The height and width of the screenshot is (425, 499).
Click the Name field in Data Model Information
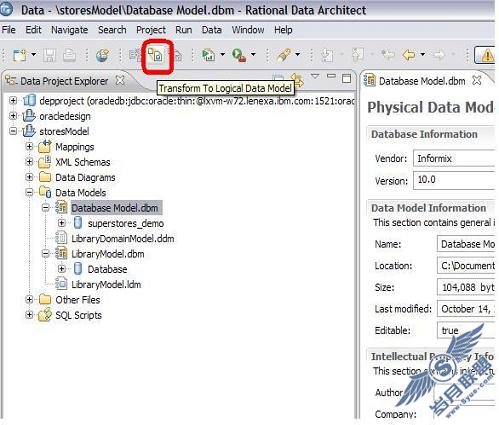466,244
